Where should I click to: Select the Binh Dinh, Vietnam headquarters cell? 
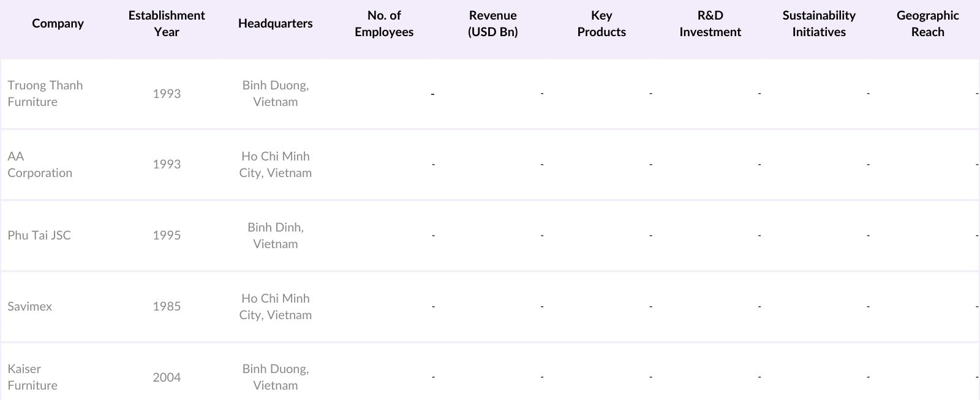click(276, 235)
